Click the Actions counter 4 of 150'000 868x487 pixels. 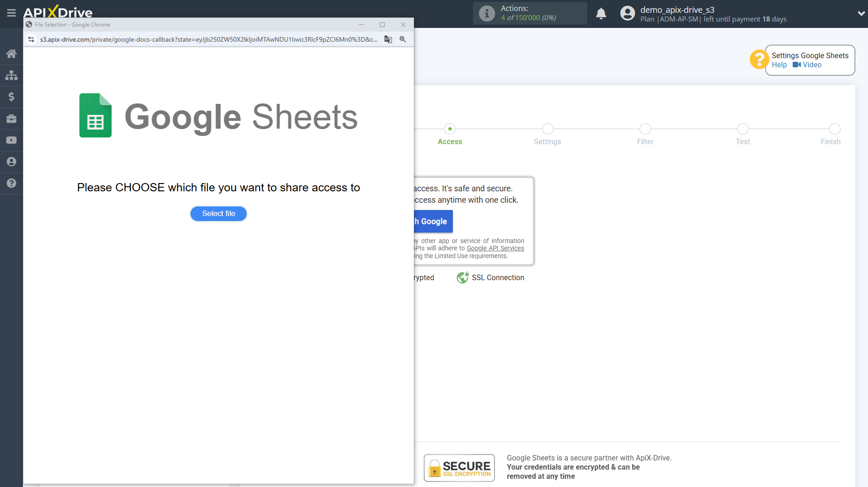528,18
